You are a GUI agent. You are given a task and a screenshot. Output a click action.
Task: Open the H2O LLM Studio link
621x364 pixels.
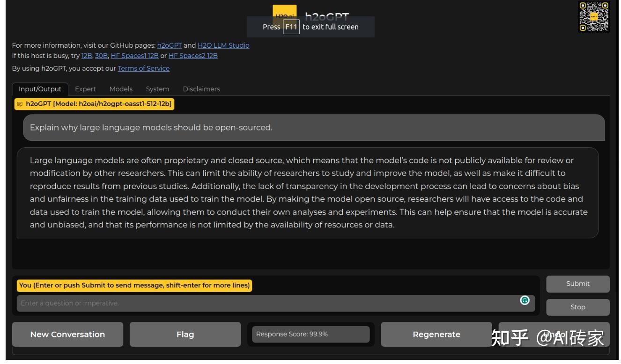[223, 45]
